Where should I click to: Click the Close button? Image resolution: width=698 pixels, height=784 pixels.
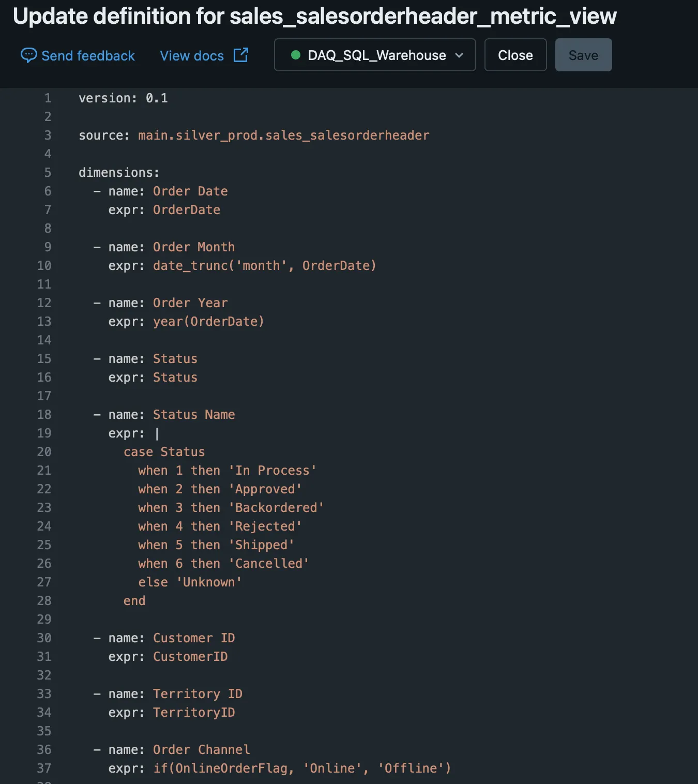pyautogui.click(x=515, y=55)
